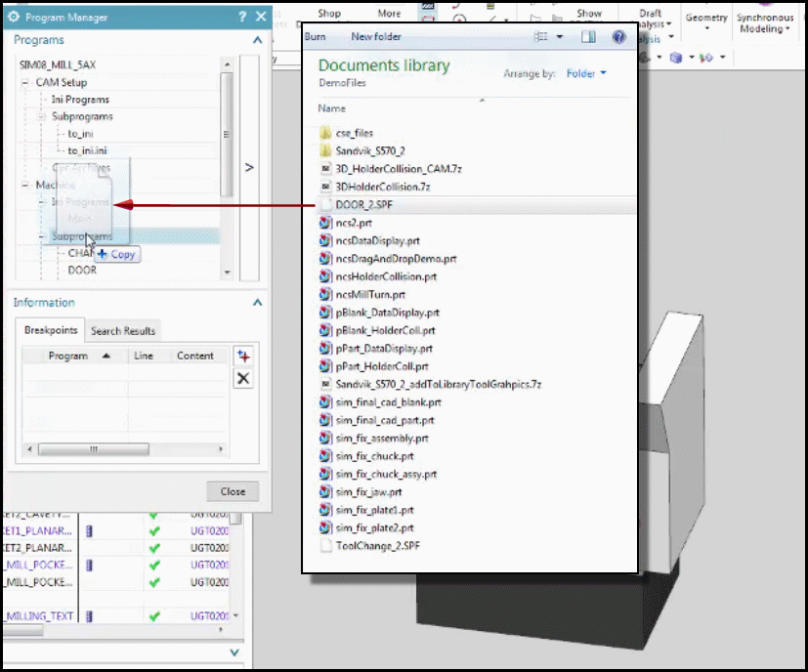The height and width of the screenshot is (672, 808).
Task: Collapse the Programs section chevron
Action: 257,40
